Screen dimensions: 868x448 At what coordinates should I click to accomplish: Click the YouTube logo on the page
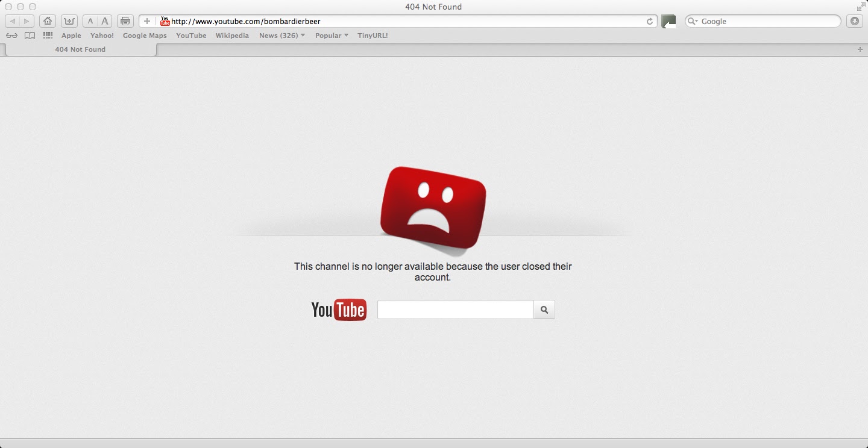(339, 310)
